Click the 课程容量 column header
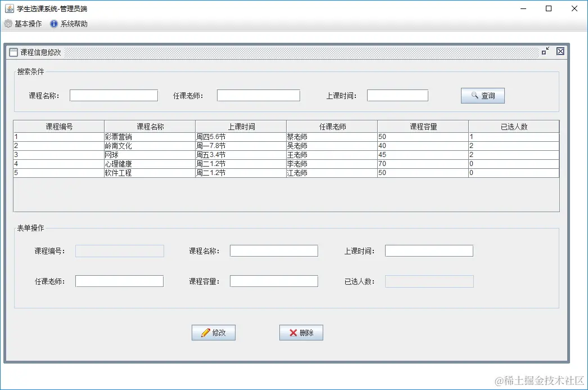The width and height of the screenshot is (588, 390). coord(423,127)
